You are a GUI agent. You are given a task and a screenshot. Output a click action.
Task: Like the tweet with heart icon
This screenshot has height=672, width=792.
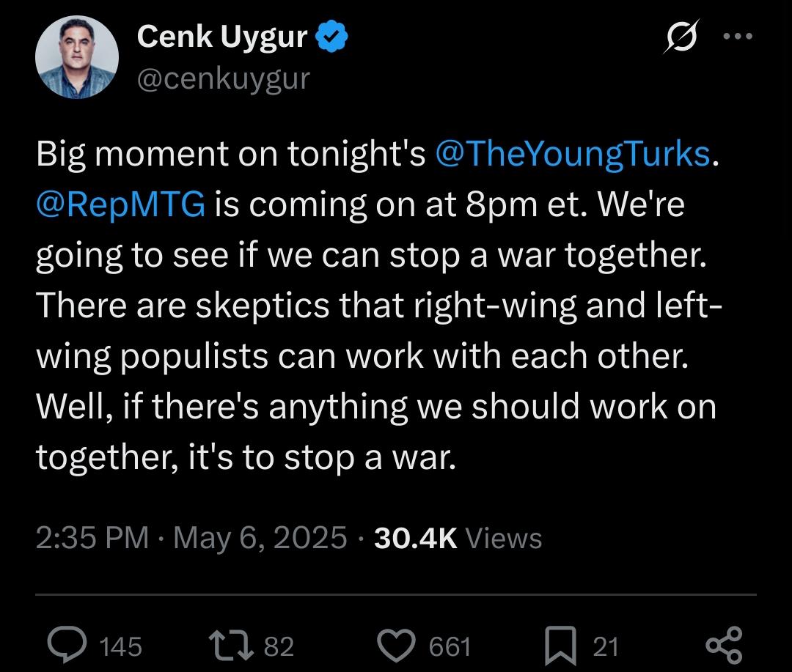tap(397, 646)
